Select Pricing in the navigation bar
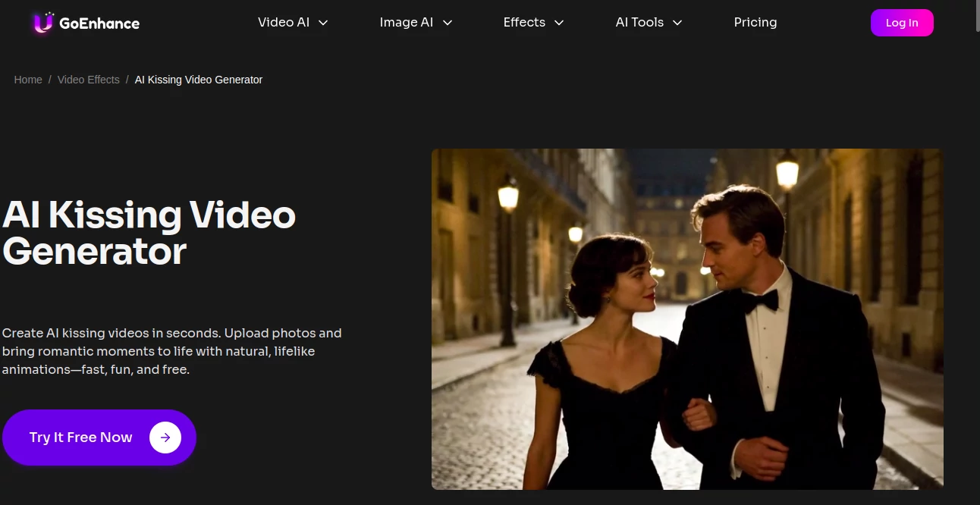The width and height of the screenshot is (980, 505). [755, 23]
